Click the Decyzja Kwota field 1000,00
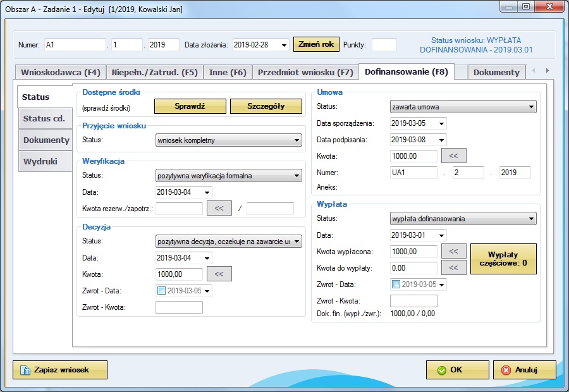 pyautogui.click(x=180, y=274)
